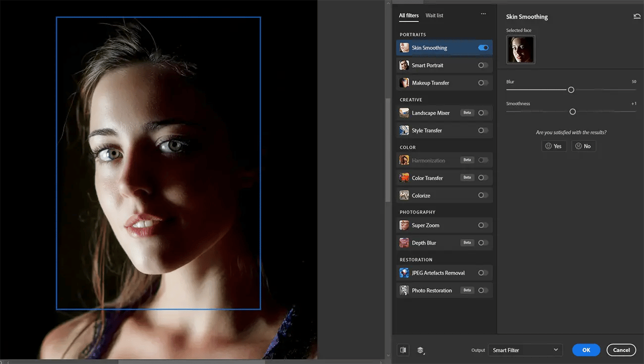Answer No to the satisfaction prompt
Viewport: 644px width, 364px height.
pos(583,146)
